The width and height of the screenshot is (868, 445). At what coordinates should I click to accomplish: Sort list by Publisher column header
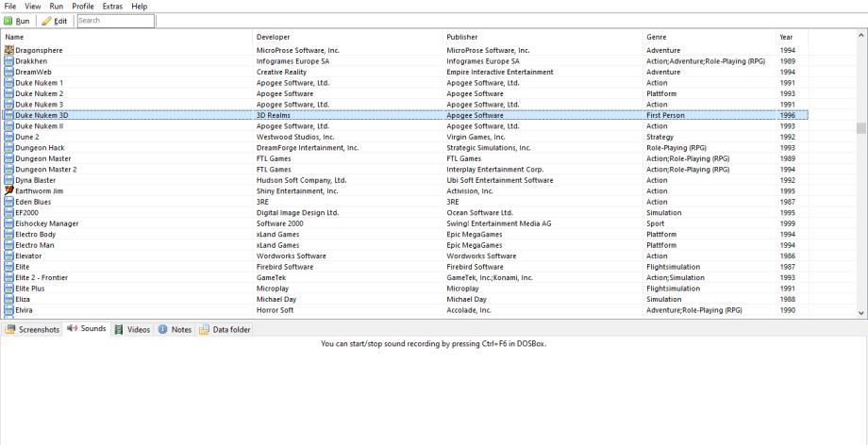542,37
